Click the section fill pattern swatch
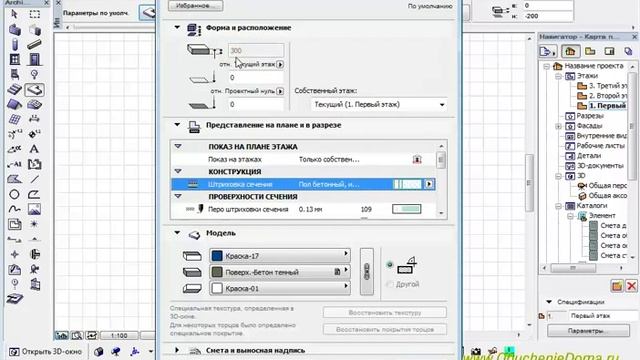The image size is (640, 360). click(407, 184)
